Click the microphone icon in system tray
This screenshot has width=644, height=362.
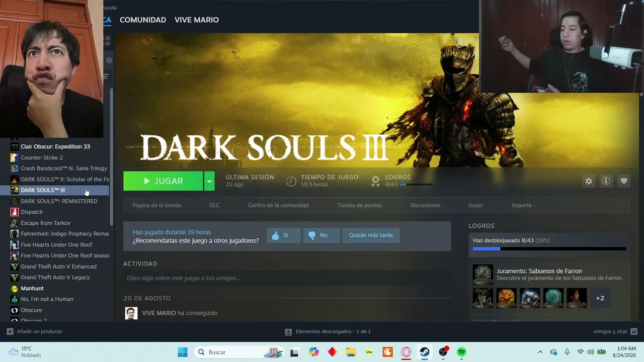(567, 352)
